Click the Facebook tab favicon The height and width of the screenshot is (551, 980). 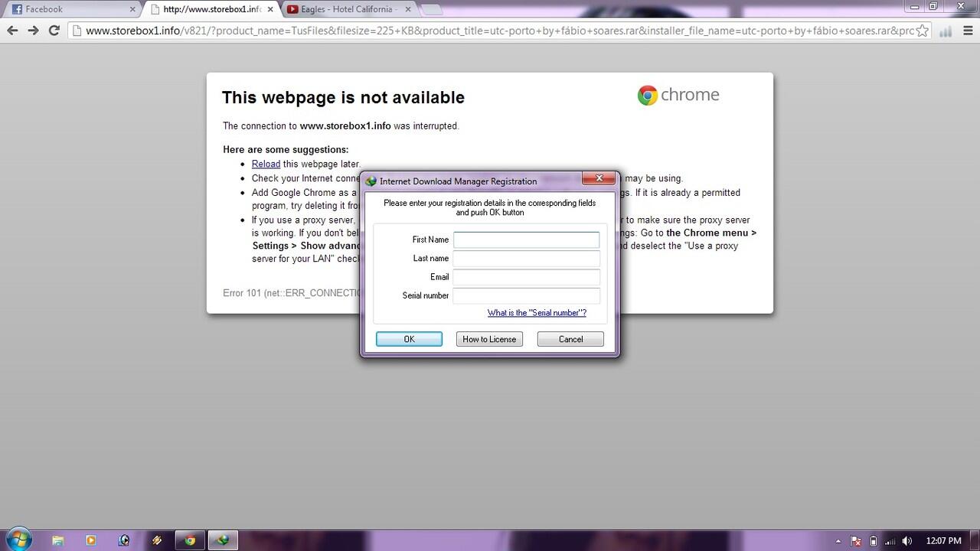[17, 9]
